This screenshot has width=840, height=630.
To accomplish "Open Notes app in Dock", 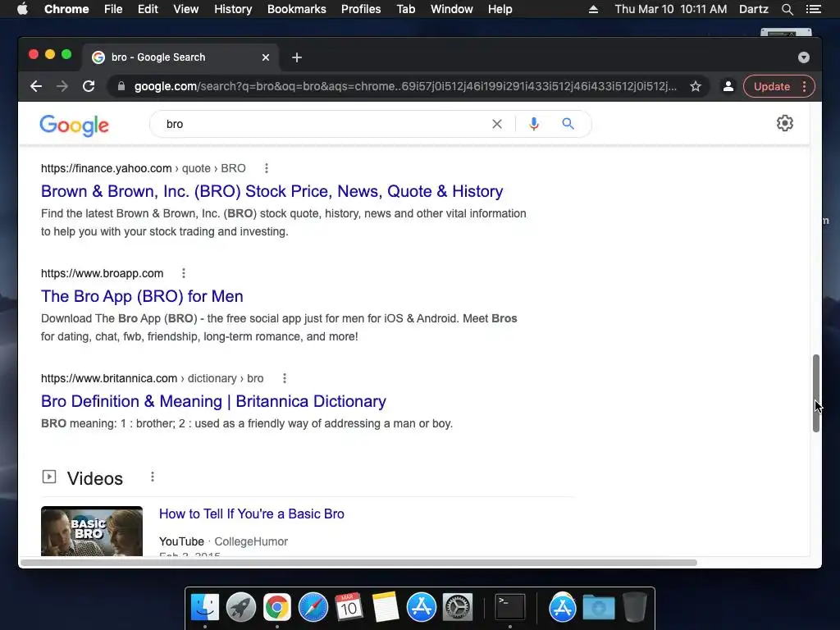I will point(385,608).
